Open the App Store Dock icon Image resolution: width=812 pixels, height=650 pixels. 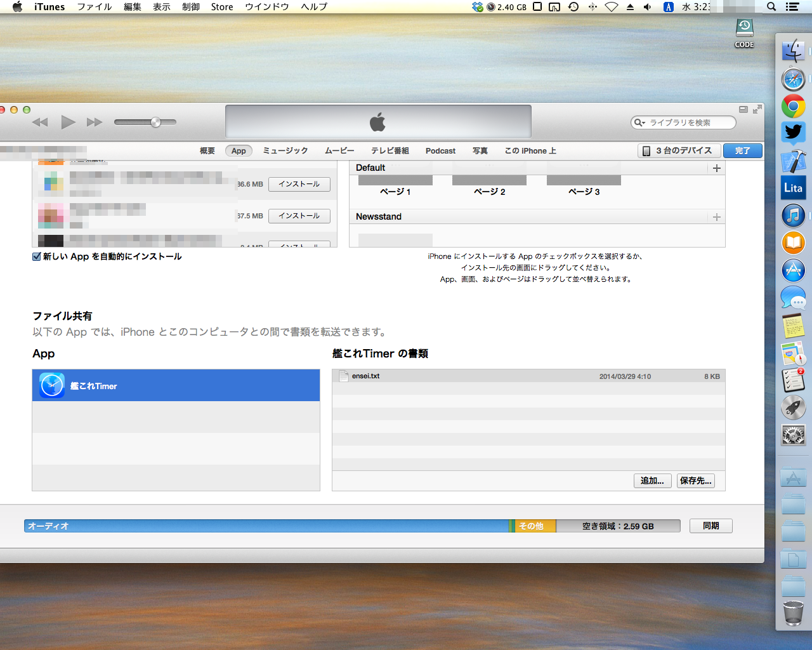793,270
